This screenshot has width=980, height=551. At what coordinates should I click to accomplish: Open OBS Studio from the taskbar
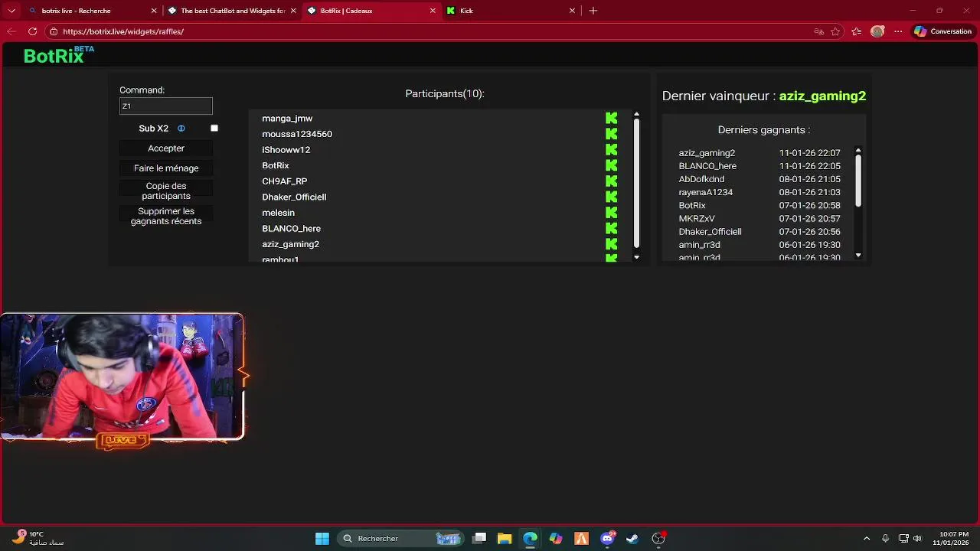(x=658, y=539)
